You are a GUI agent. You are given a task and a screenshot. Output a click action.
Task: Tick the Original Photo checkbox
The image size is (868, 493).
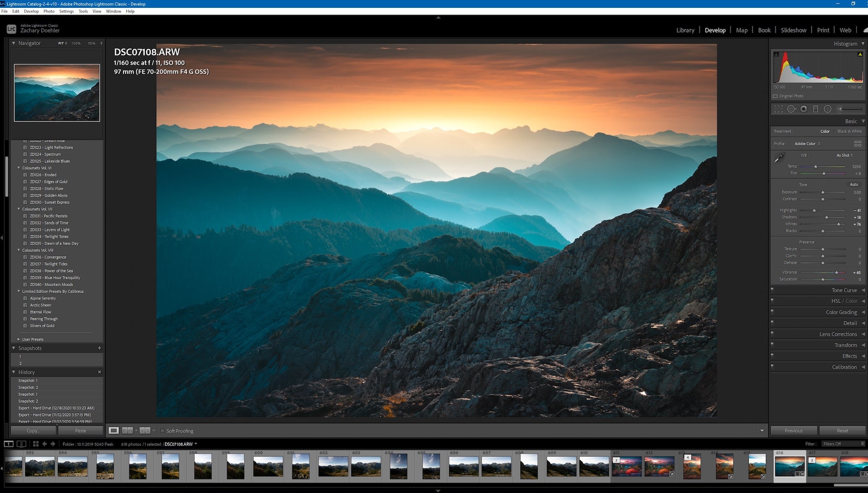tap(775, 96)
